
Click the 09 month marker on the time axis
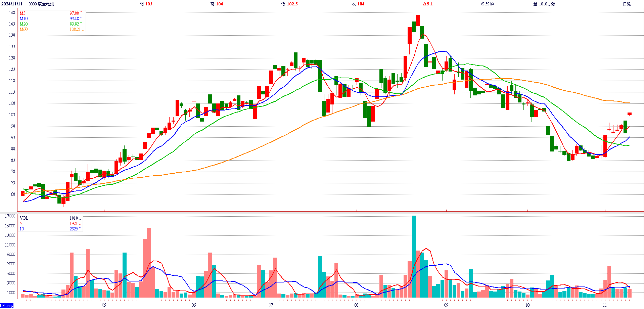pos(446,305)
